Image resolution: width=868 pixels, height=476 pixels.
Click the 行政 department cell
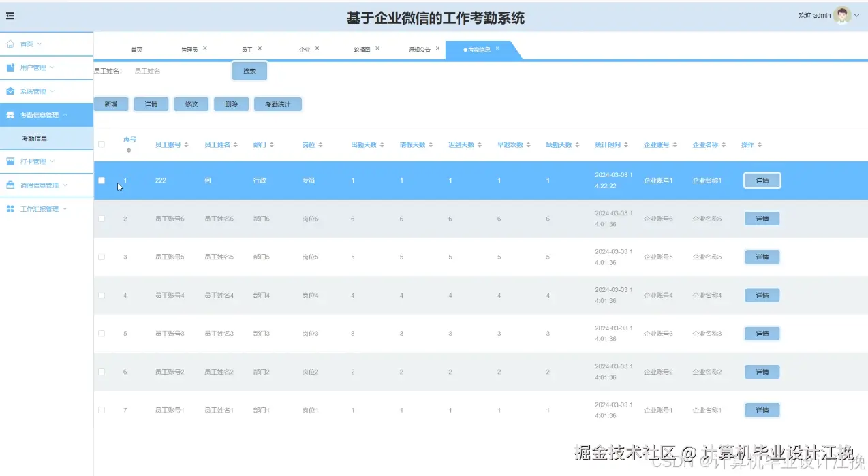point(260,180)
